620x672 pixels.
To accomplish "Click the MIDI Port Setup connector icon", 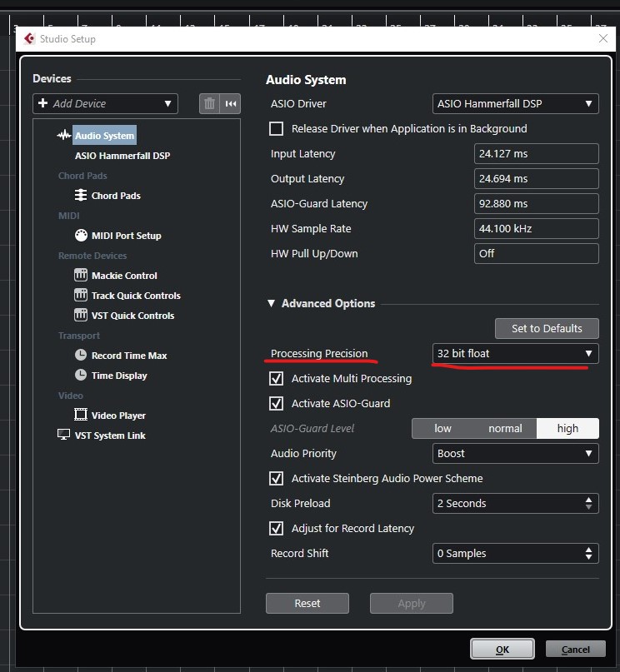I will click(81, 236).
